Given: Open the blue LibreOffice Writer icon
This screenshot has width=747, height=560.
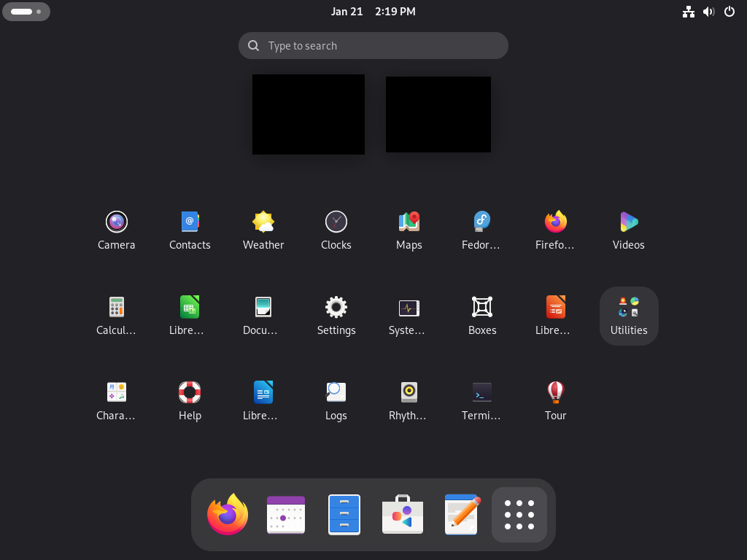Looking at the screenshot, I should coord(263,401).
